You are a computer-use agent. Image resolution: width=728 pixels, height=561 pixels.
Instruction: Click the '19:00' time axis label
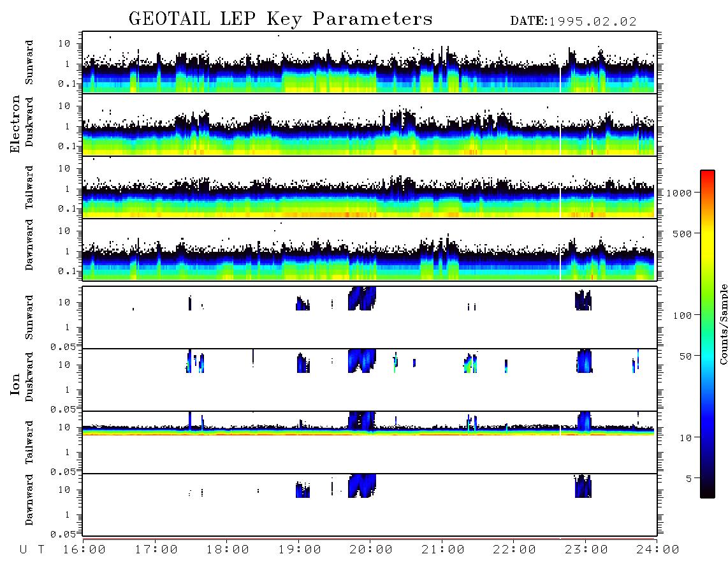(300, 550)
